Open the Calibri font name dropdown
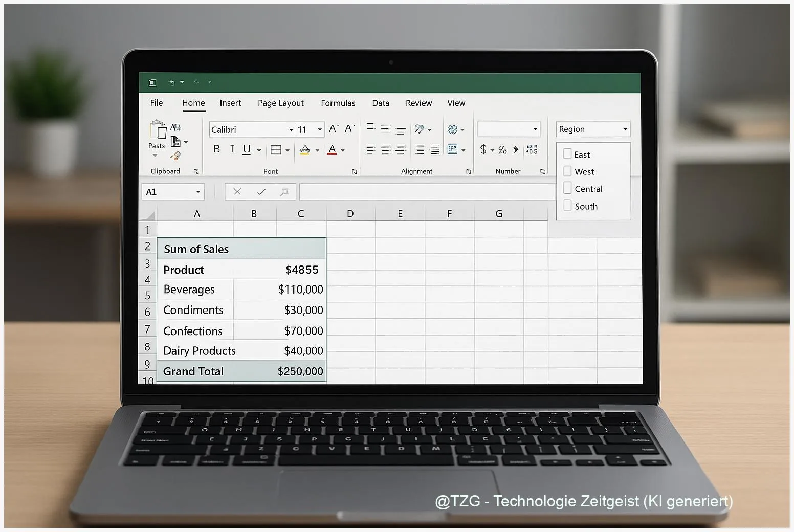 click(x=291, y=130)
